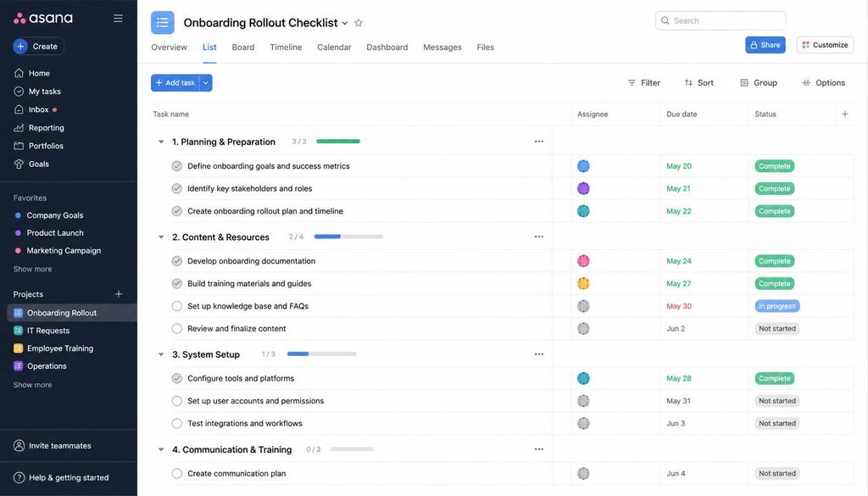The height and width of the screenshot is (496, 868).
Task: Mark Set up user accounts and permissions complete
Action: [x=176, y=401]
